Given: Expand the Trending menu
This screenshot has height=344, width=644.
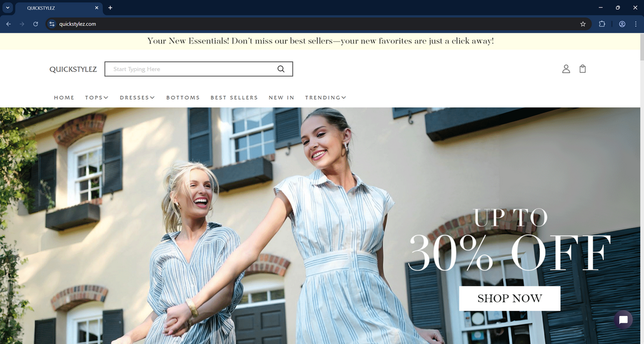Looking at the screenshot, I should point(325,98).
